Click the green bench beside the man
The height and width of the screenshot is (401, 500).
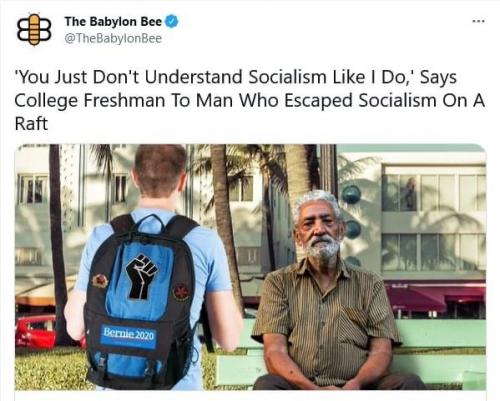coord(442,350)
